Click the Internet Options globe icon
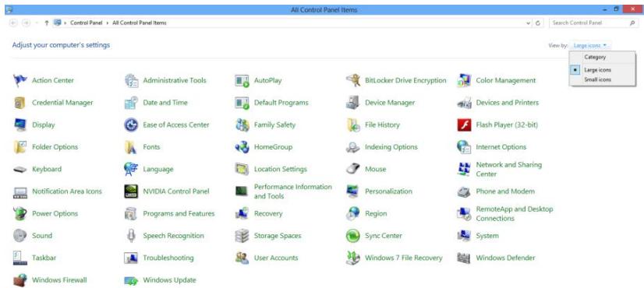644x288 pixels. point(464,147)
